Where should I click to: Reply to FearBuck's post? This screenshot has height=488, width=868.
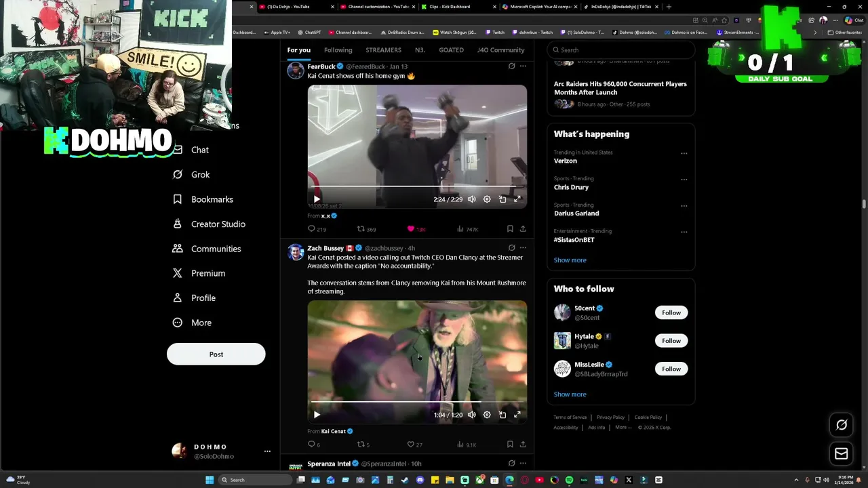click(317, 229)
